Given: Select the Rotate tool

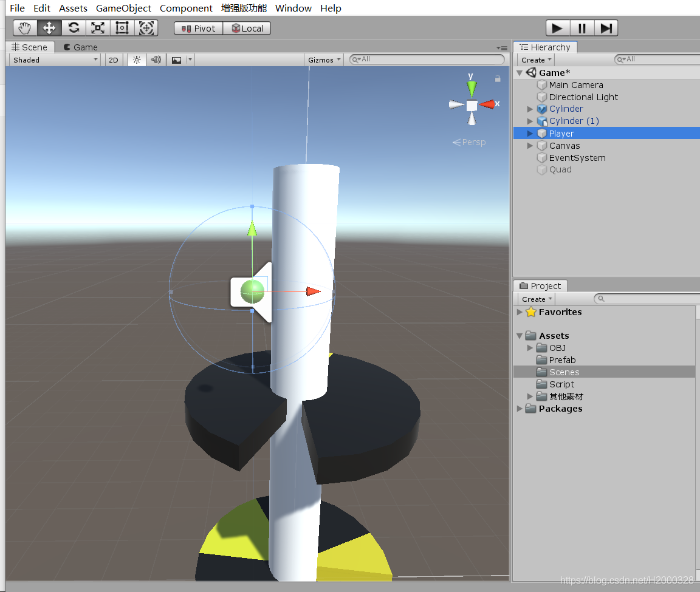Looking at the screenshot, I should (74, 28).
